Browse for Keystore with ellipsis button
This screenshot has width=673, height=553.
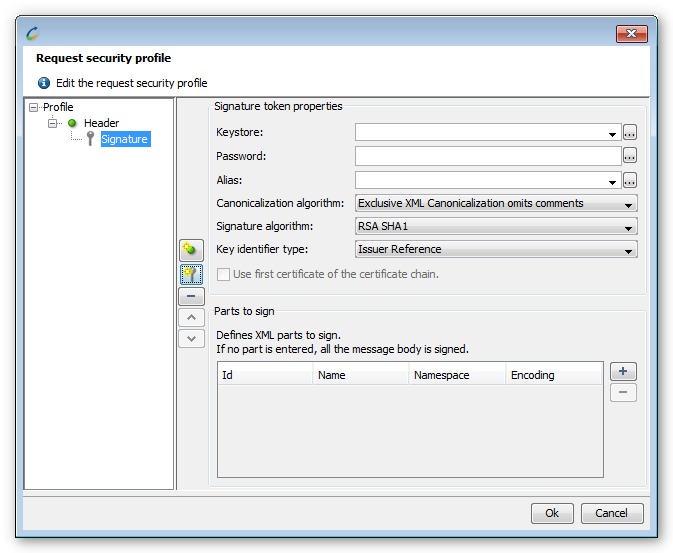[x=629, y=132]
